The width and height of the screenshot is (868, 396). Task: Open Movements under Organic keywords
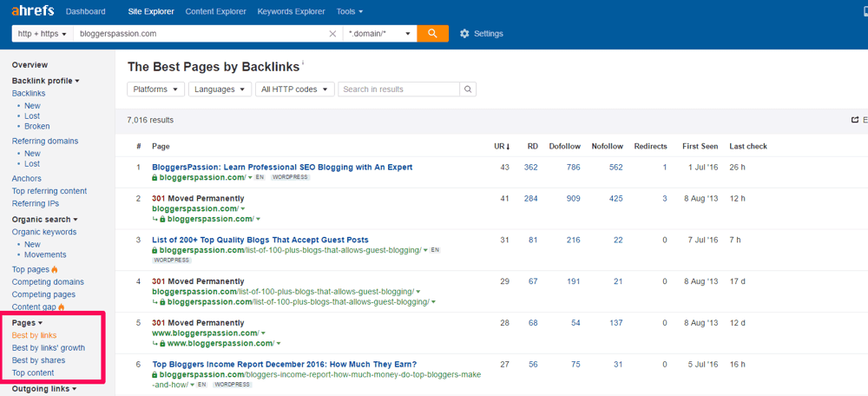[x=45, y=254]
